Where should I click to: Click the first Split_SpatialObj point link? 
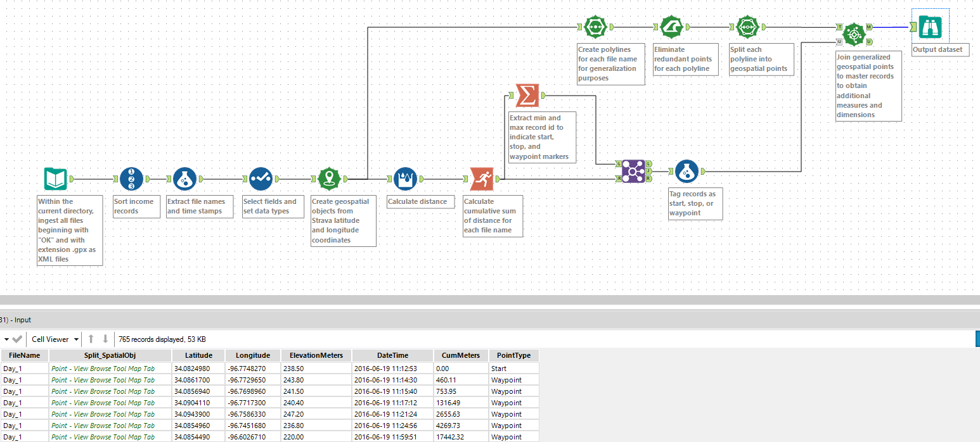[x=103, y=369]
